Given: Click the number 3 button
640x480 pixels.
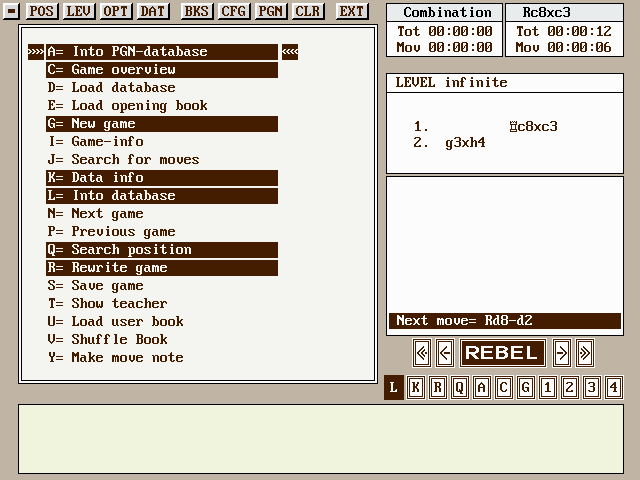Looking at the screenshot, I should pyautogui.click(x=591, y=388).
